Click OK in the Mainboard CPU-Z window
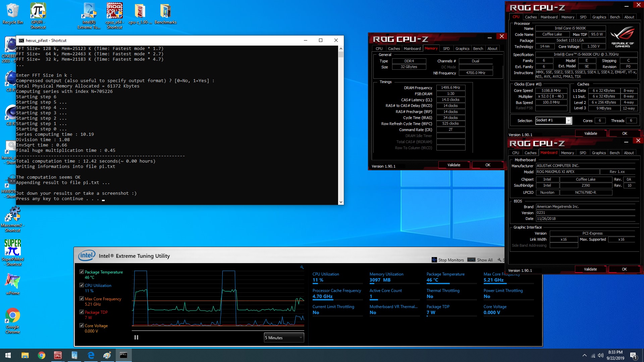The image size is (644, 362). [x=624, y=269]
